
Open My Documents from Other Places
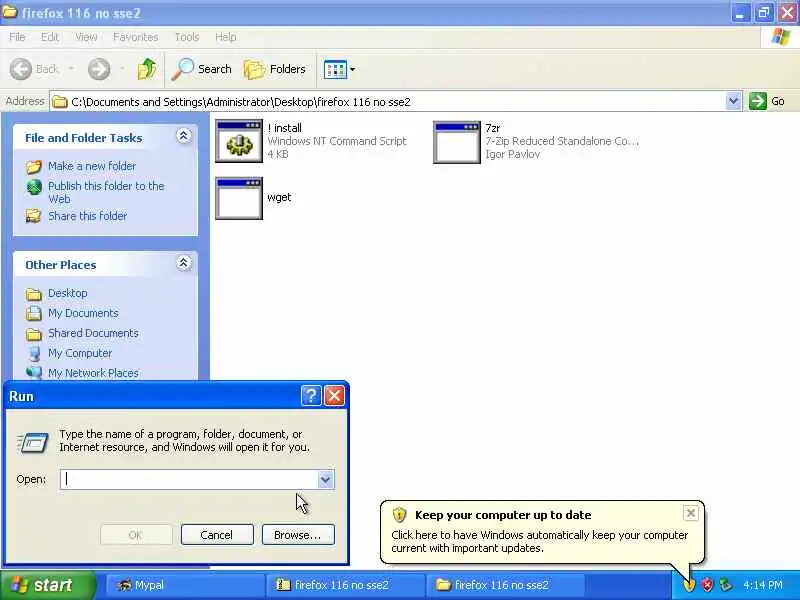[83, 313]
